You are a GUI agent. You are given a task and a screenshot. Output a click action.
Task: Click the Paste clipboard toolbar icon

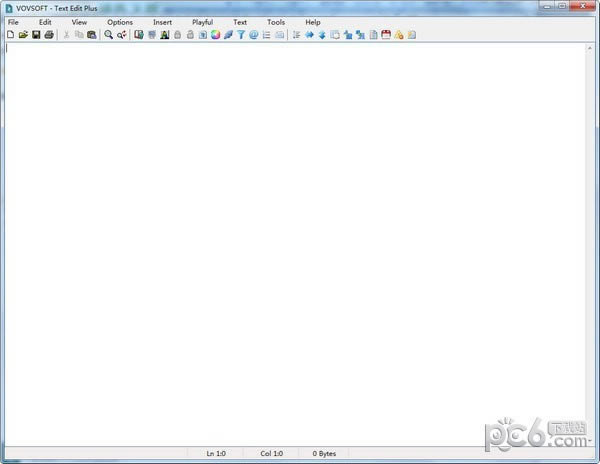(92, 35)
